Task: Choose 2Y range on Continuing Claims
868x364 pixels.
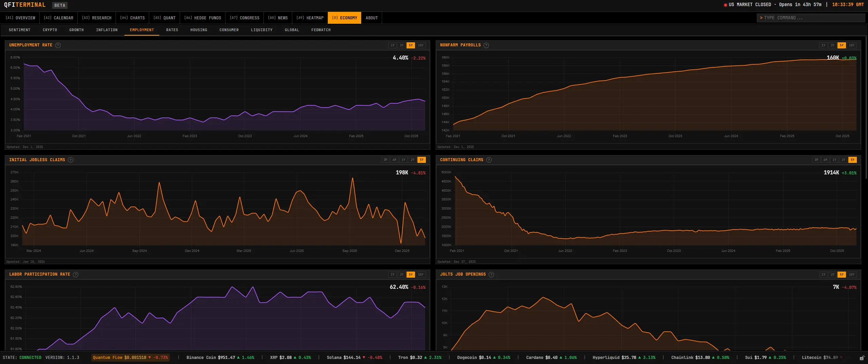Action: coord(843,160)
